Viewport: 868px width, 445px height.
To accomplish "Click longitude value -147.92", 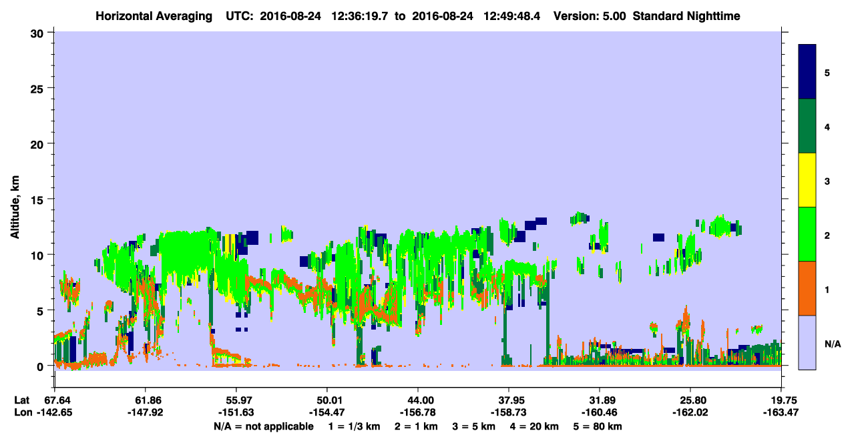I will pos(146,412).
